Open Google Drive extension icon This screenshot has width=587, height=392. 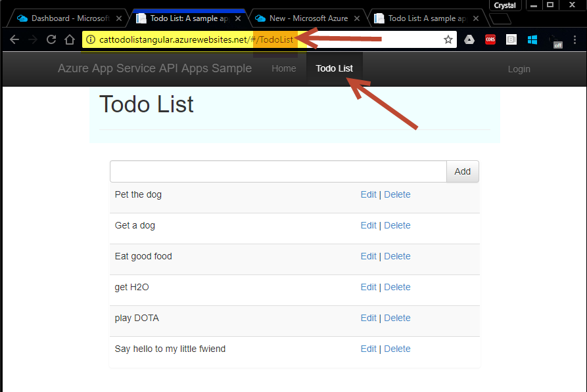tap(469, 39)
